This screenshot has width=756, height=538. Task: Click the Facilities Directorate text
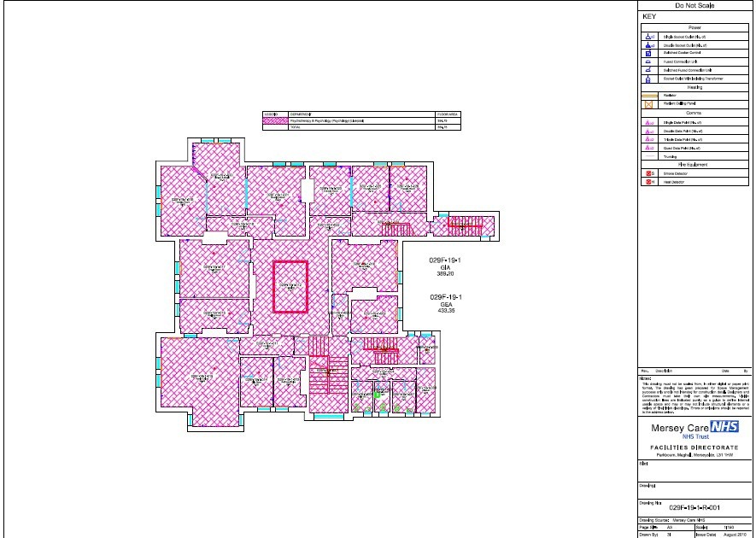pos(694,447)
